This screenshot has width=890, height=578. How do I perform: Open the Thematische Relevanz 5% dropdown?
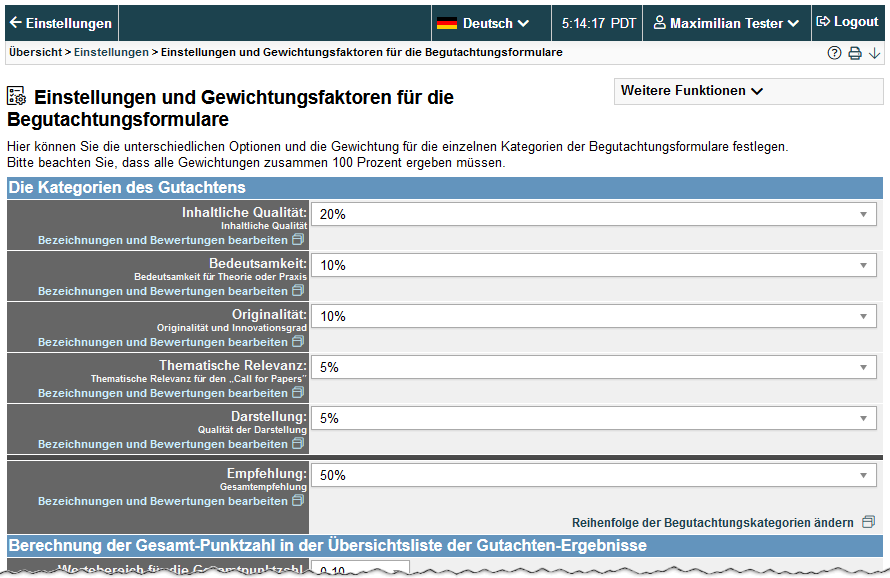[x=594, y=368]
